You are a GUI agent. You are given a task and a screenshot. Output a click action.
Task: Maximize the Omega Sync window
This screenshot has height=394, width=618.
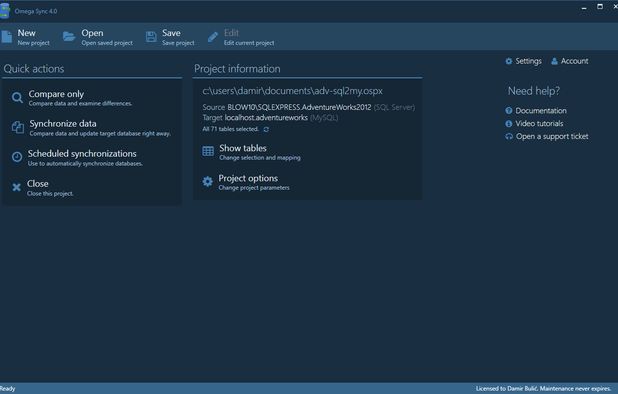pos(600,7)
